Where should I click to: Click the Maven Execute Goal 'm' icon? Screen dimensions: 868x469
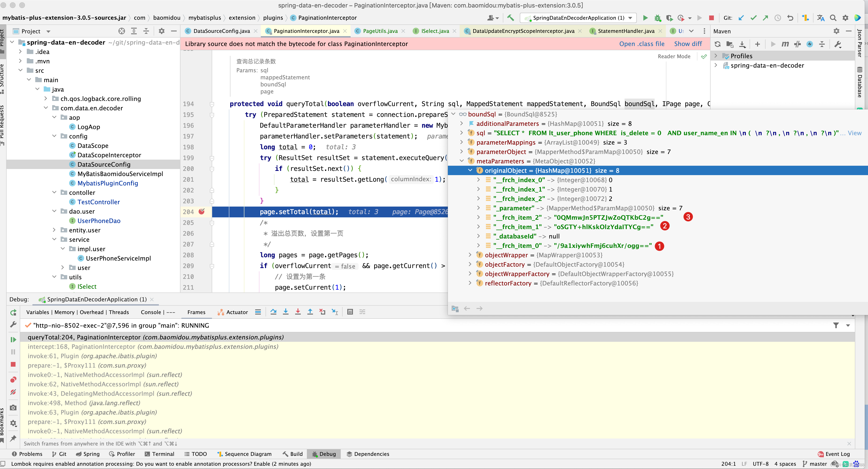click(785, 44)
